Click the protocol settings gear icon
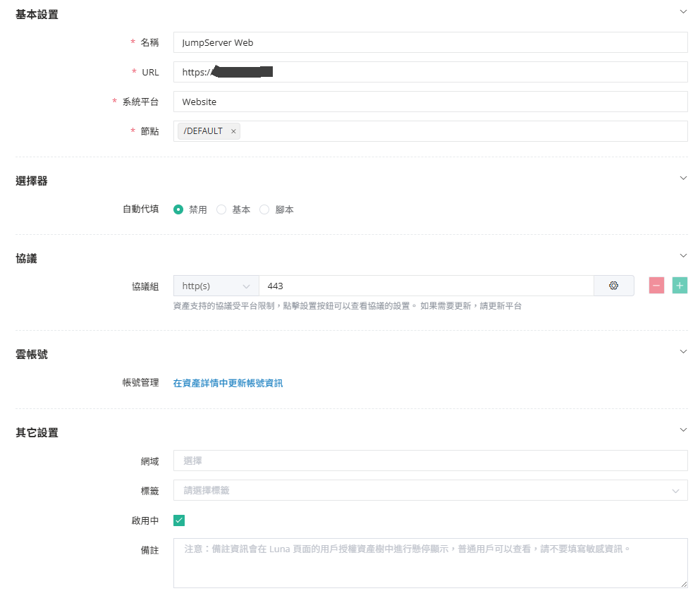The height and width of the screenshot is (591, 700). coord(613,286)
